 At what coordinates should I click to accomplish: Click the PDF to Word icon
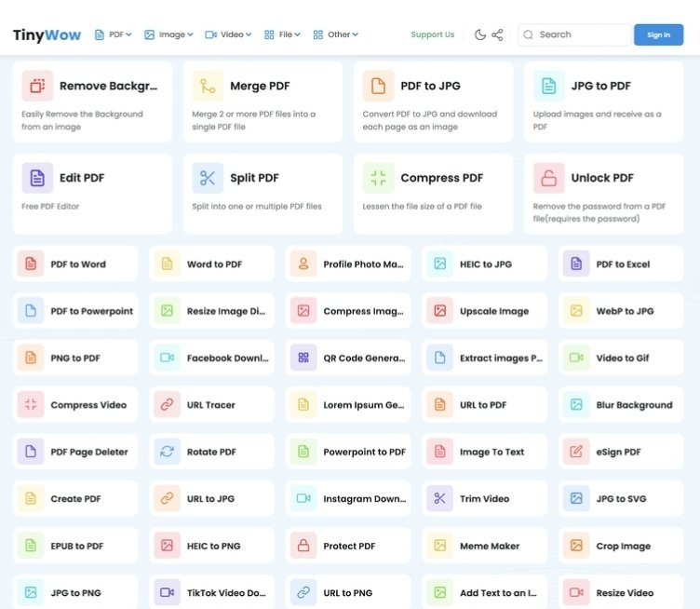[31, 264]
